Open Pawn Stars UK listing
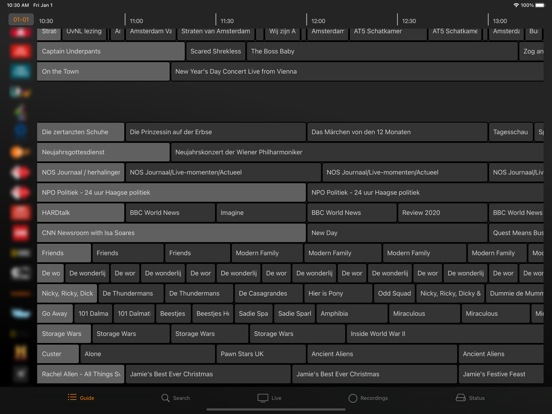This screenshot has height=414, width=552. [261, 354]
